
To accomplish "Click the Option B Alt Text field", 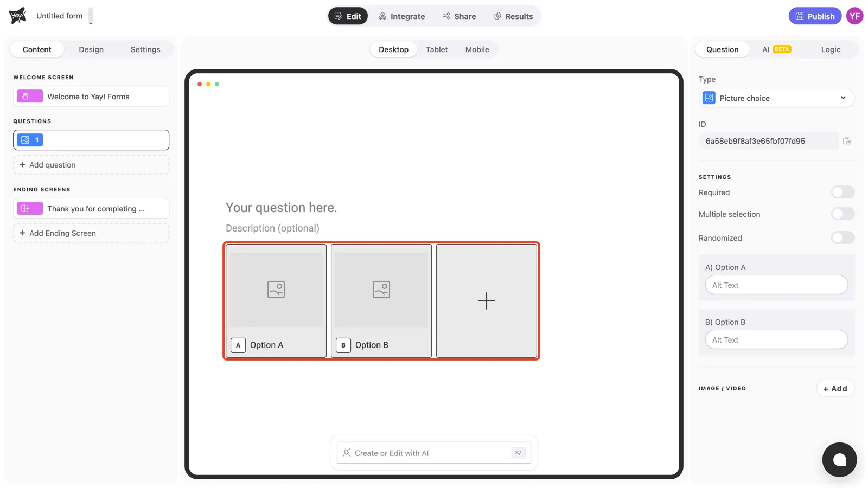I will pyautogui.click(x=776, y=340).
